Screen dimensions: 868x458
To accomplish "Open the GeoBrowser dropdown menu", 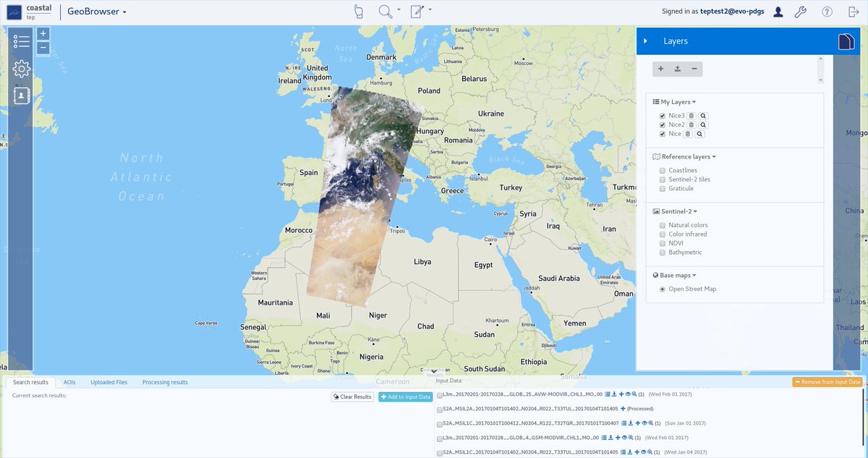I will (x=97, y=12).
